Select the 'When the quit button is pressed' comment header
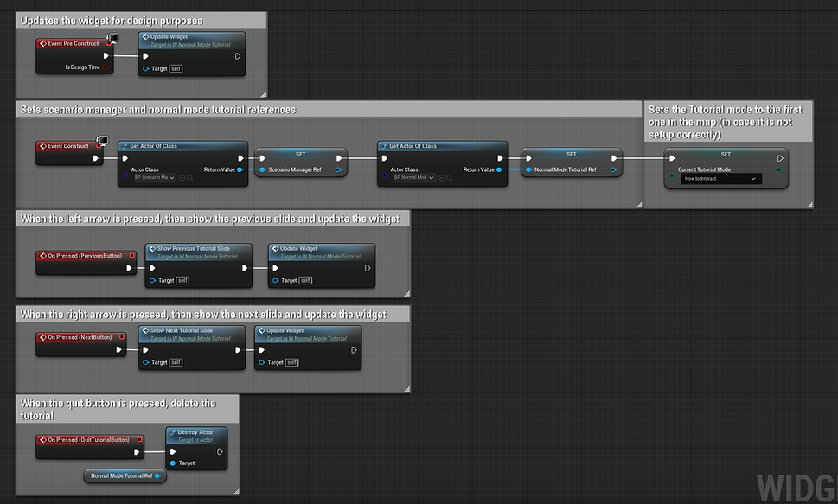The width and height of the screenshot is (838, 504). (127, 410)
